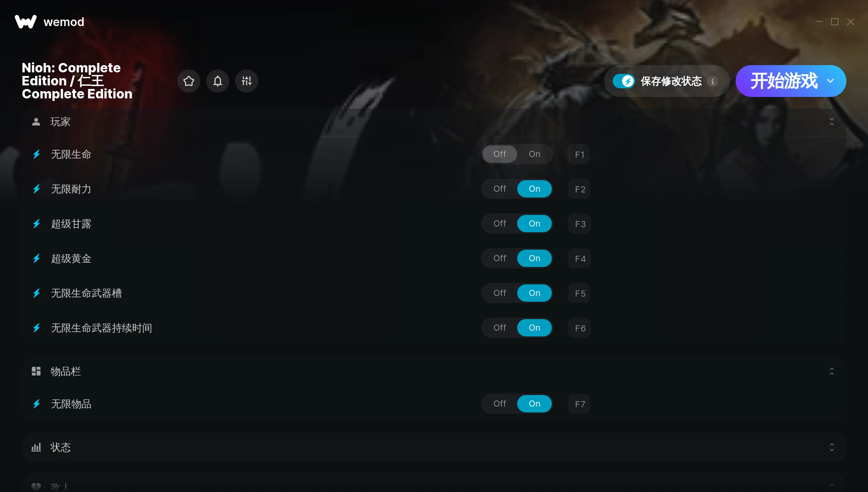The width and height of the screenshot is (868, 492).
Task: Collapse the 玩家 section
Action: (832, 122)
